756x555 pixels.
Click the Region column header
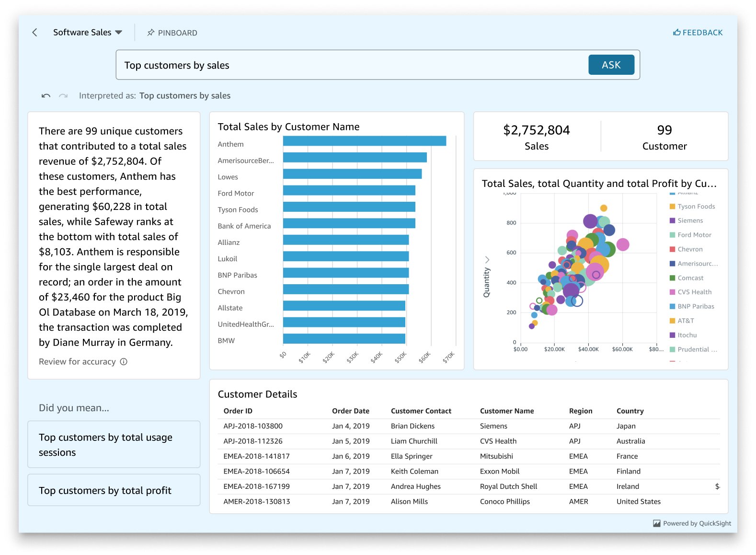pos(581,411)
